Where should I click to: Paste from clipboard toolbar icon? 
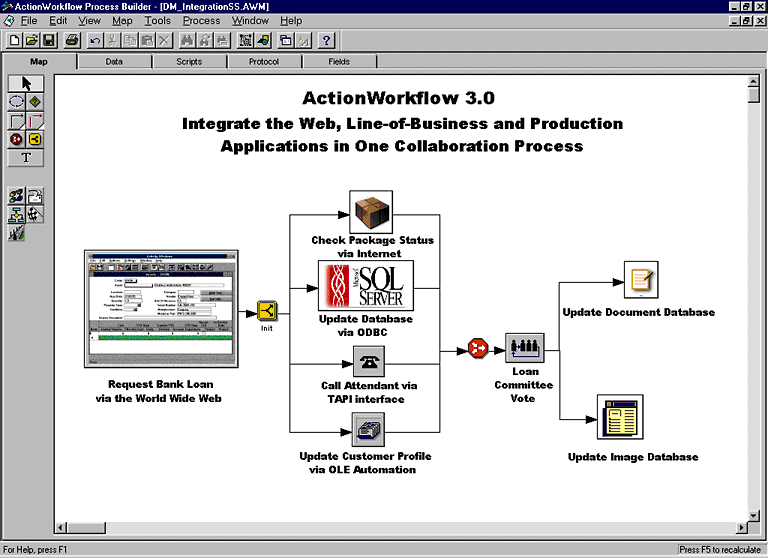tap(147, 40)
